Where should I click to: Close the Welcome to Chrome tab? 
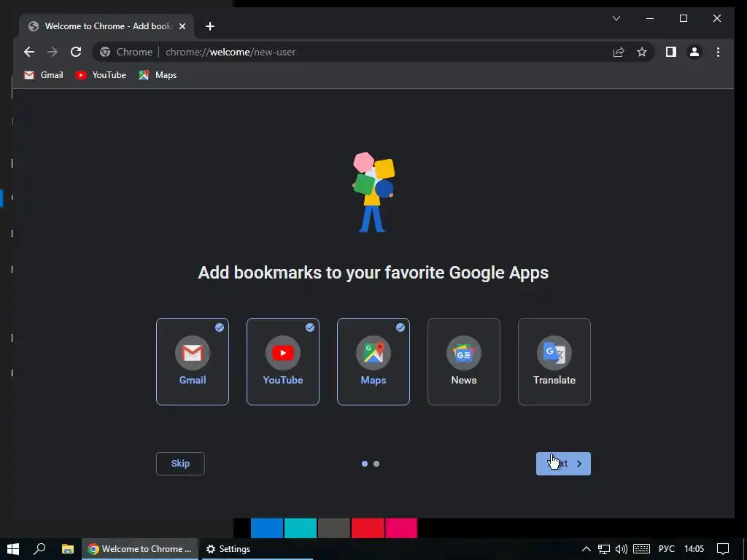click(182, 26)
